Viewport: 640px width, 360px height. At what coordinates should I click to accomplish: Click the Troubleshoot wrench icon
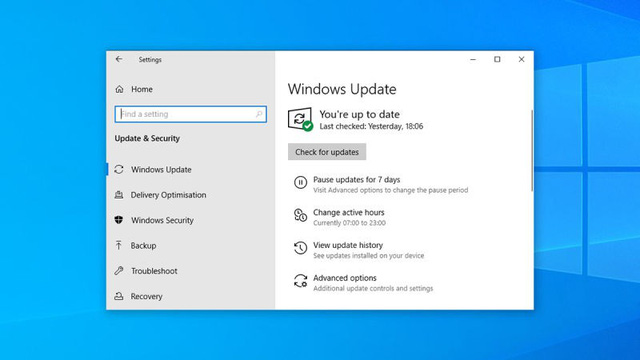coord(119,271)
